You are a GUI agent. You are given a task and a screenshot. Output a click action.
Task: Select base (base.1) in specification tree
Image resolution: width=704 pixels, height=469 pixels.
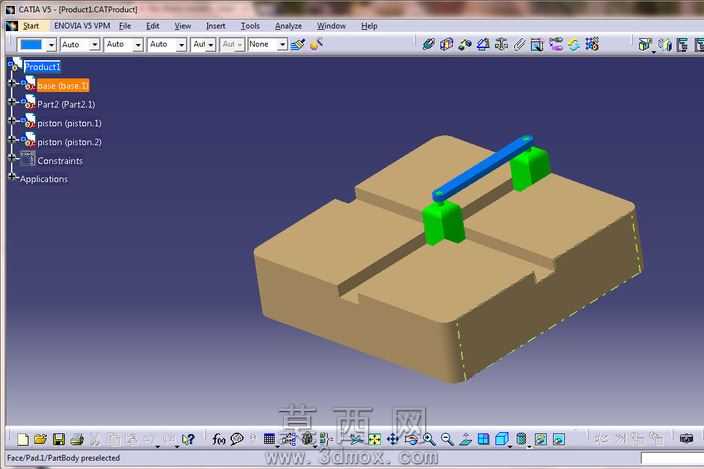click(x=63, y=85)
